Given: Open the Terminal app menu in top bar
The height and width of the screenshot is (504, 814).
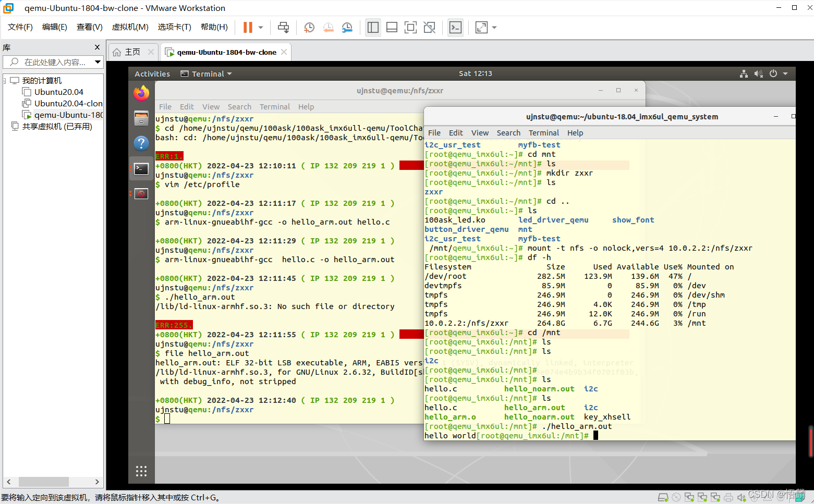Looking at the screenshot, I should [x=206, y=74].
